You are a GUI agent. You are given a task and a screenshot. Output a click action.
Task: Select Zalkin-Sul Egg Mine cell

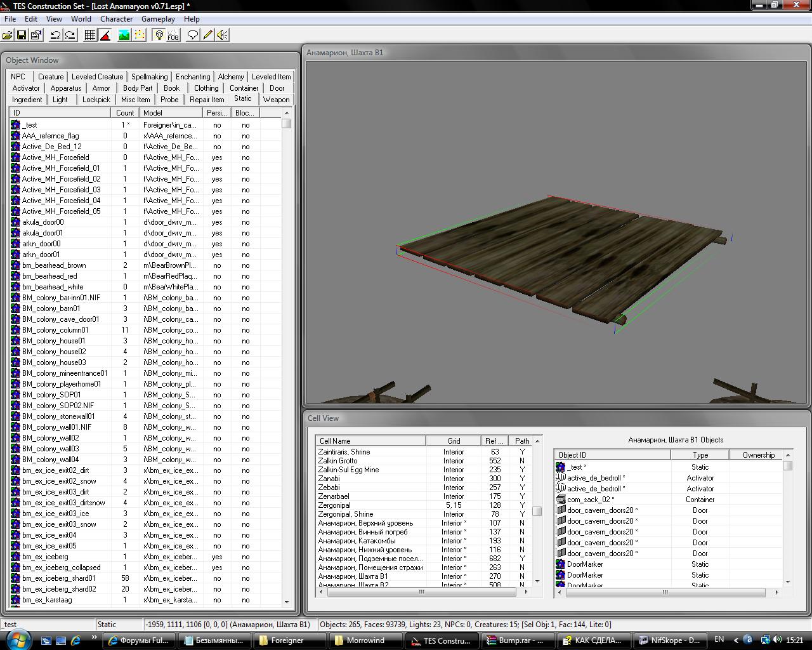click(x=348, y=470)
